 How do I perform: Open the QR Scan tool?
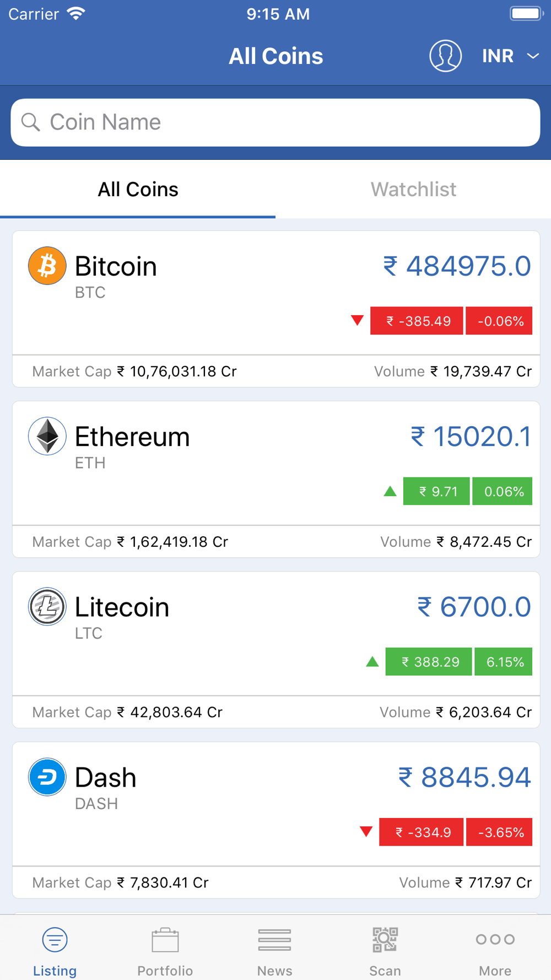point(385,951)
